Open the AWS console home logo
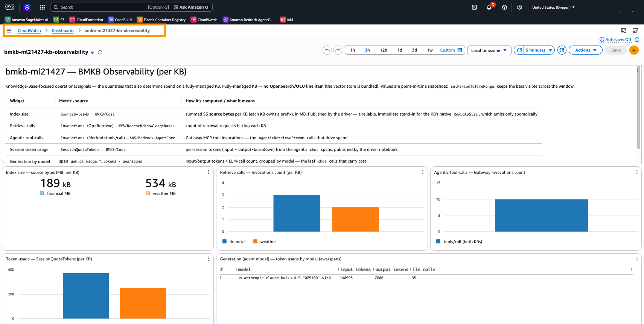This screenshot has height=324, width=644. [9, 7]
